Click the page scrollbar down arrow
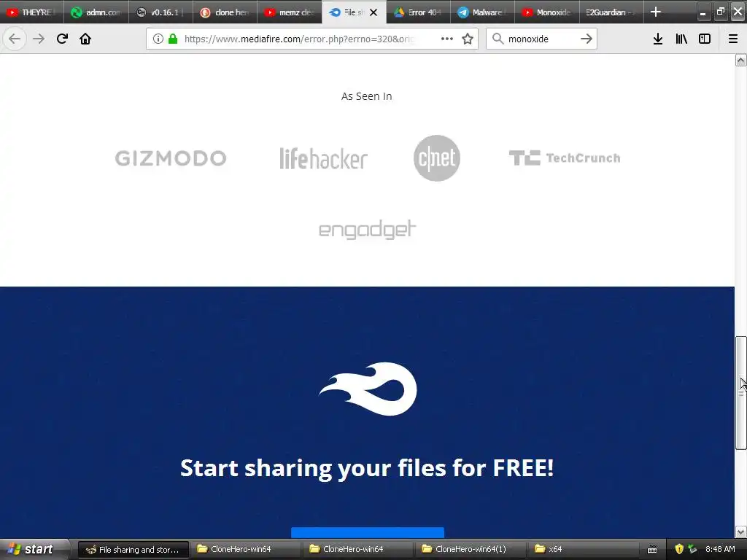The width and height of the screenshot is (747, 560). (x=740, y=532)
